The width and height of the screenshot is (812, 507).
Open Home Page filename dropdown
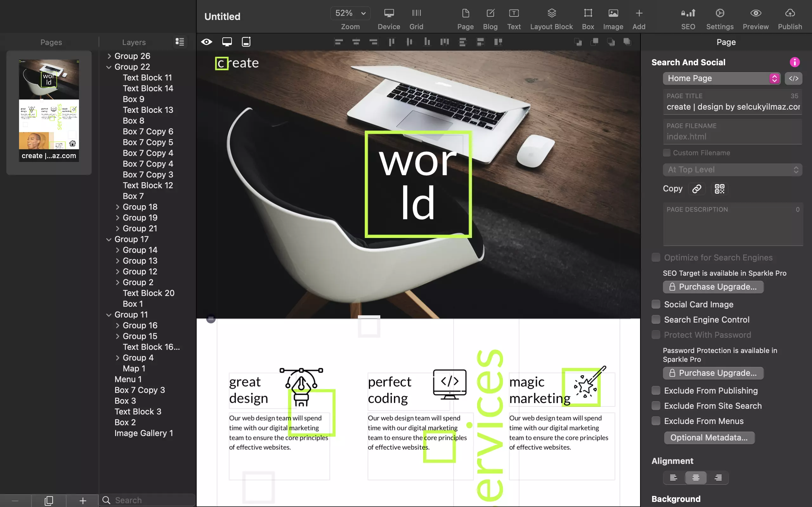coord(774,78)
